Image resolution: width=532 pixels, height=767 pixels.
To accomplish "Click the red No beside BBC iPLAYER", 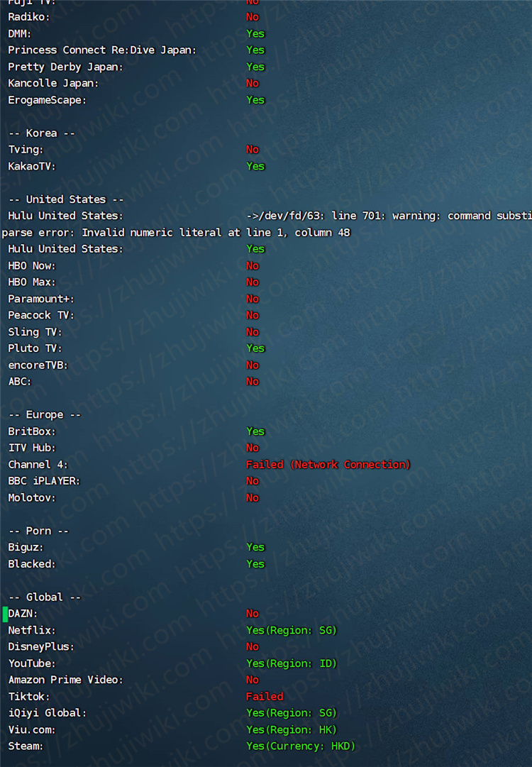I will [x=253, y=481].
